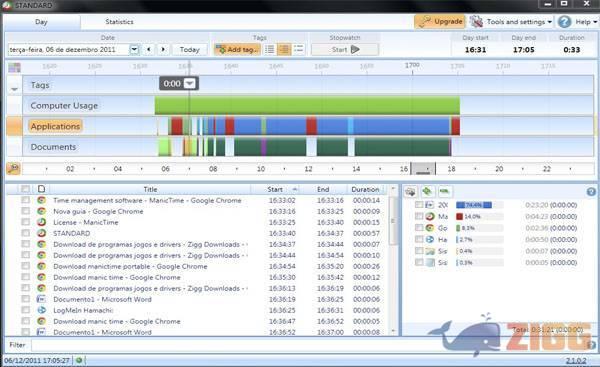Screen dimensions: 600x367
Task: Click the red segment at the start of Applications timeline
Action: (x=176, y=126)
